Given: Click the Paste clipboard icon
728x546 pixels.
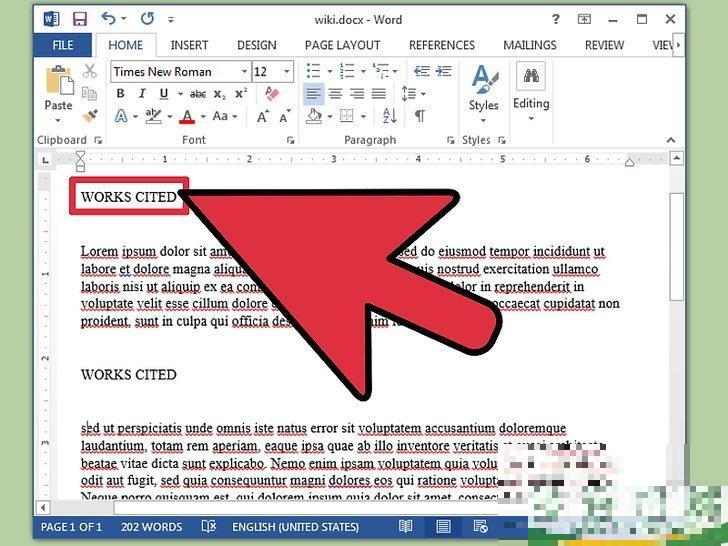Looking at the screenshot, I should (59, 82).
